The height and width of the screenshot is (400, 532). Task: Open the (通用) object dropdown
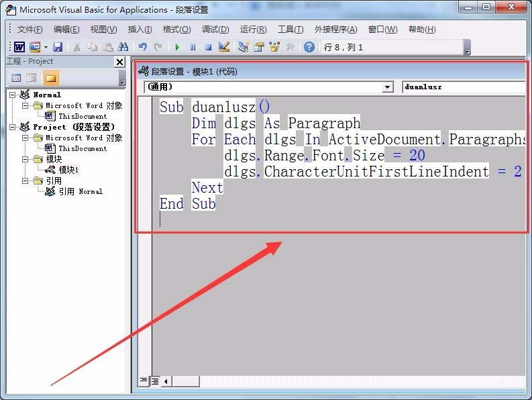[387, 87]
